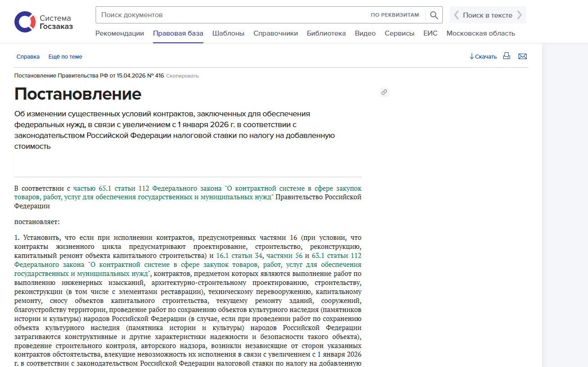Open the Справка tab
The height and width of the screenshot is (367, 588).
(x=28, y=56)
